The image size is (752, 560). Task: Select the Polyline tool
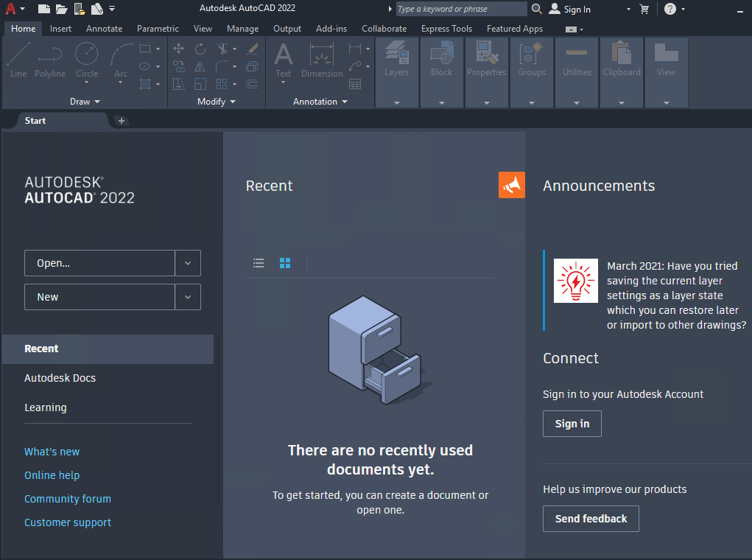pos(50,60)
